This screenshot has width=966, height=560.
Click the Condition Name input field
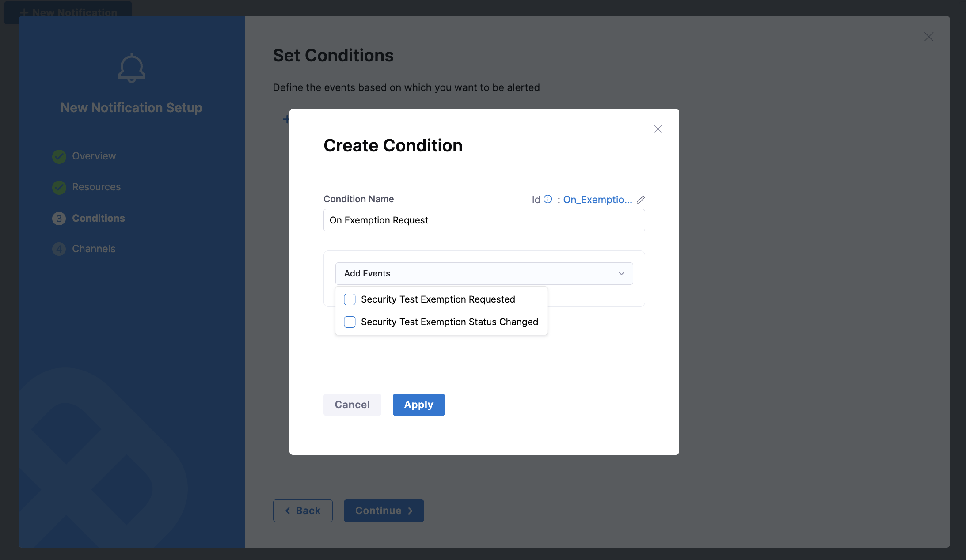click(484, 220)
